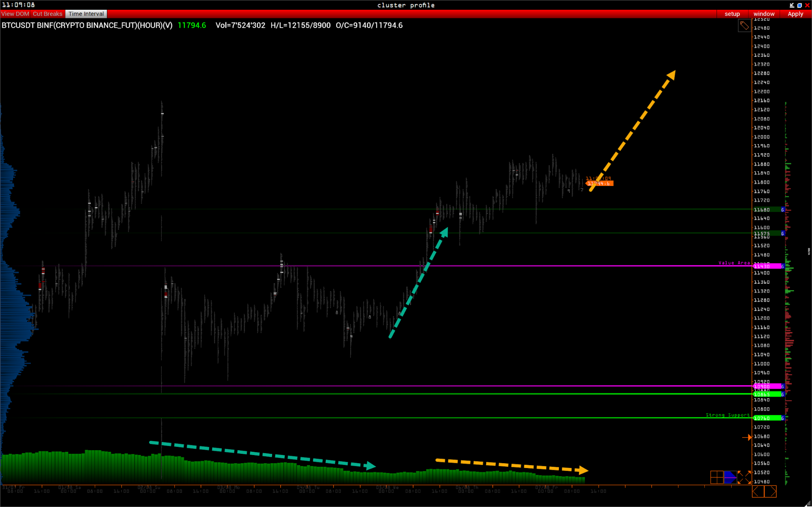
Task: Click the scroll chart right arrow
Action: [x=771, y=492]
